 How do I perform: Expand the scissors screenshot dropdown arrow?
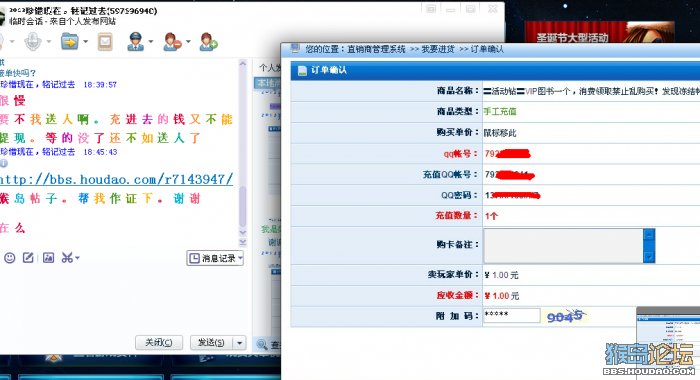[x=77, y=258]
